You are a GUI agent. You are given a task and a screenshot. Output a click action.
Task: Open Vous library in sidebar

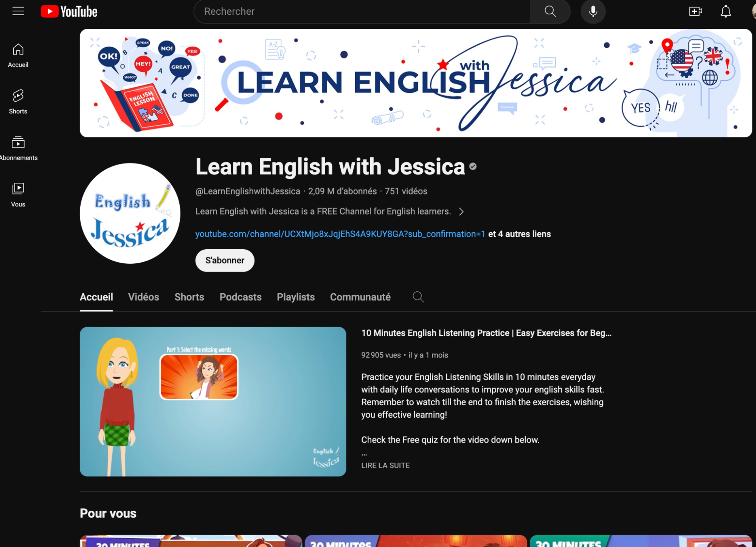pos(18,194)
